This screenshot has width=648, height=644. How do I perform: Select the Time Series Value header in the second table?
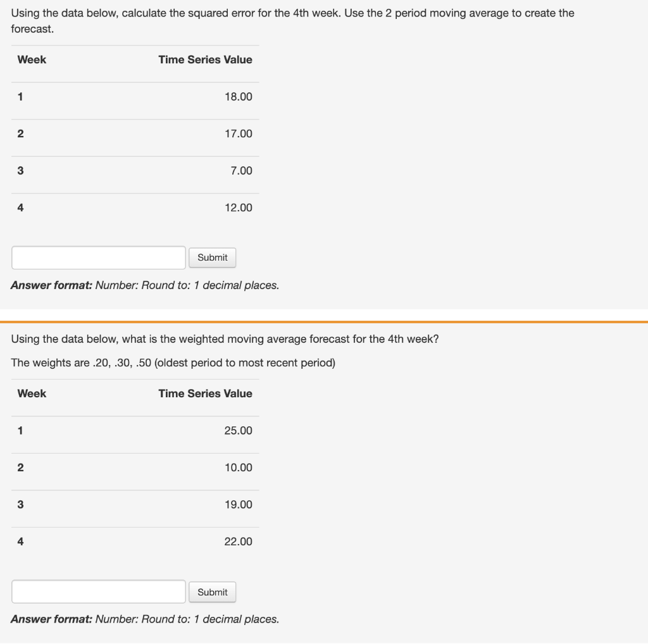(x=205, y=393)
